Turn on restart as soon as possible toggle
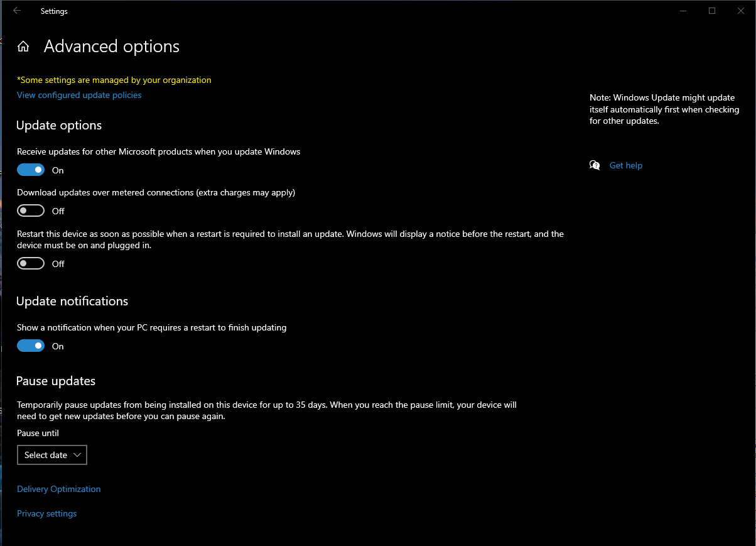 point(31,263)
